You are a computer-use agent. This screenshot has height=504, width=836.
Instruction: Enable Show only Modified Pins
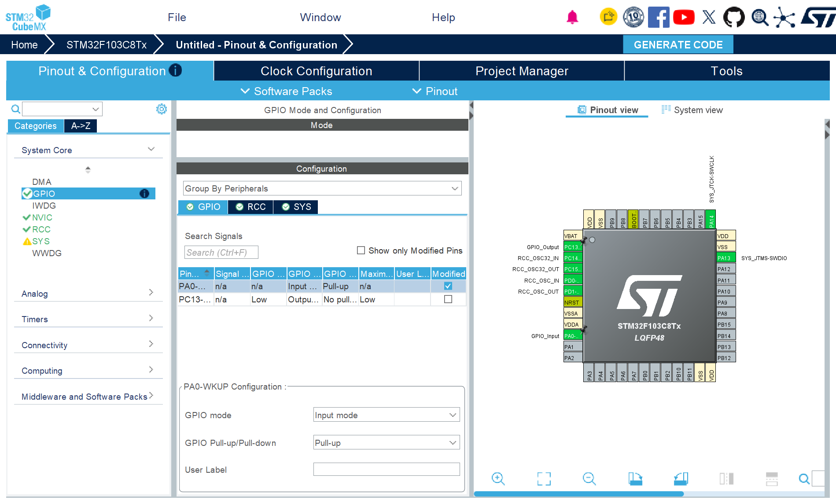pyautogui.click(x=361, y=250)
